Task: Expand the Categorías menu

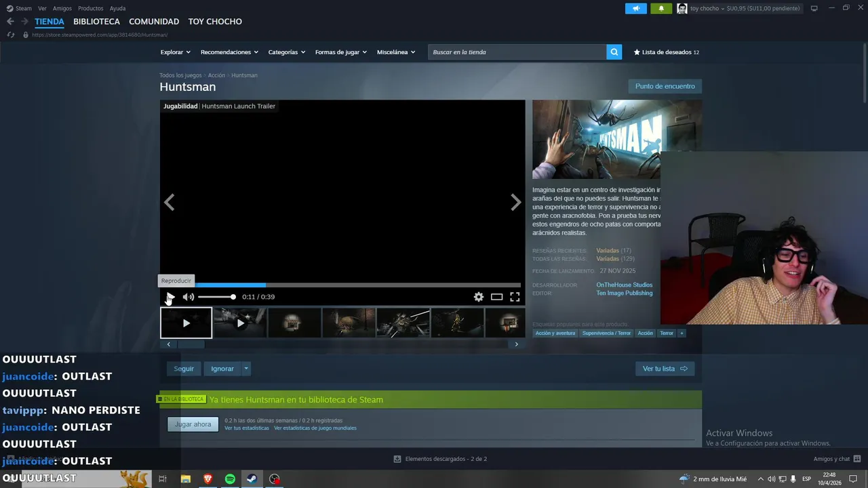Action: coord(286,52)
